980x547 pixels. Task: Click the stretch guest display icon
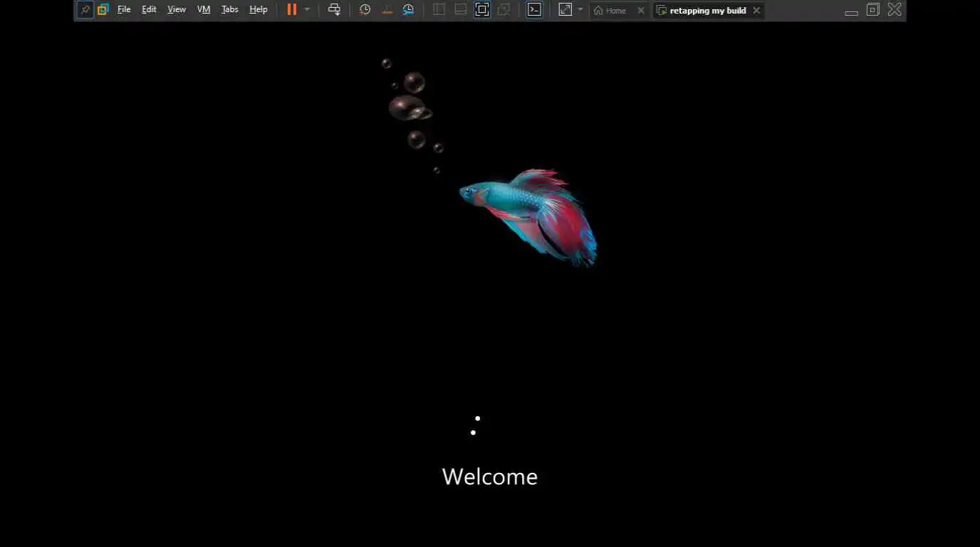(x=565, y=10)
